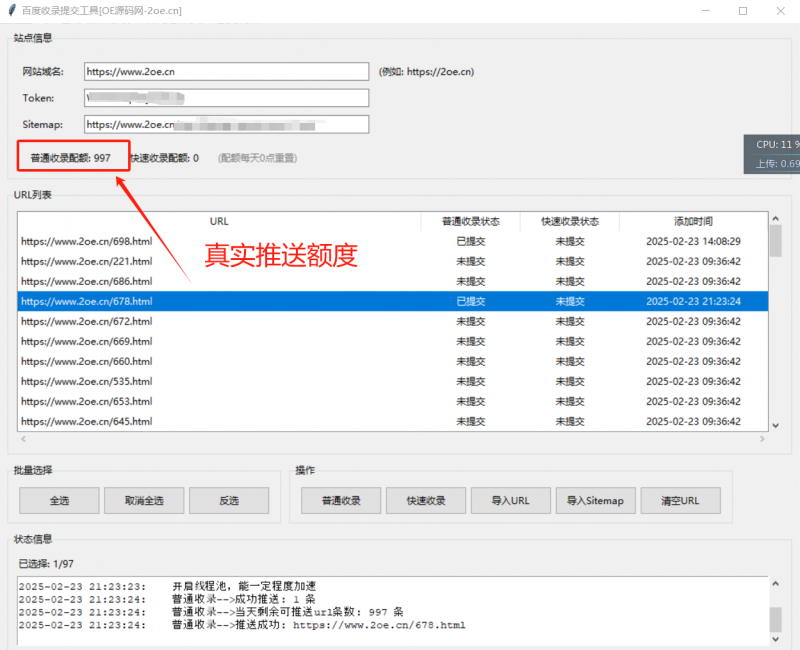Click the Token input field

point(226,97)
